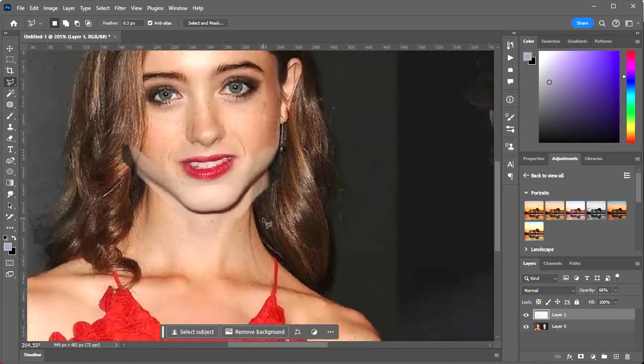
Task: Create a new layer with plus icon
Action: [616, 357]
